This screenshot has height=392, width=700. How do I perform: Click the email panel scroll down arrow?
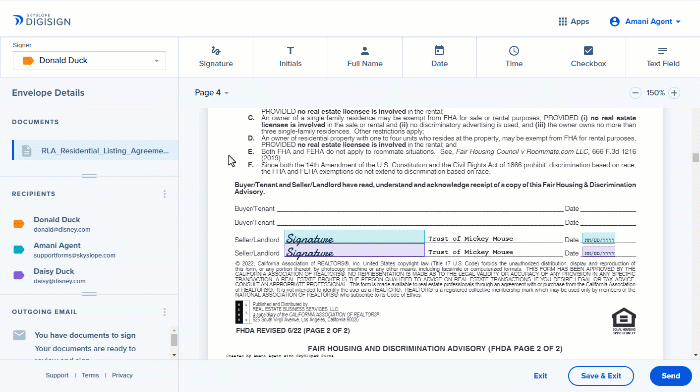click(174, 355)
